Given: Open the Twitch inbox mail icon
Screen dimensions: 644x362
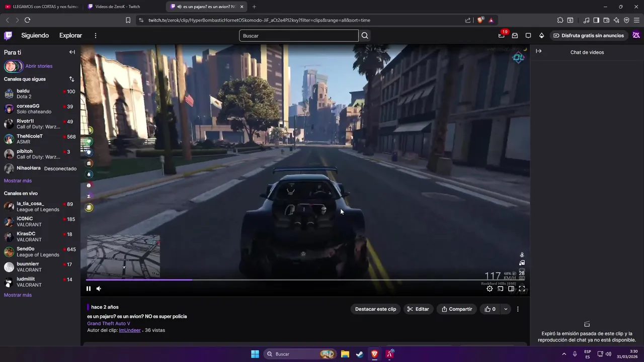Looking at the screenshot, I should (x=515, y=35).
